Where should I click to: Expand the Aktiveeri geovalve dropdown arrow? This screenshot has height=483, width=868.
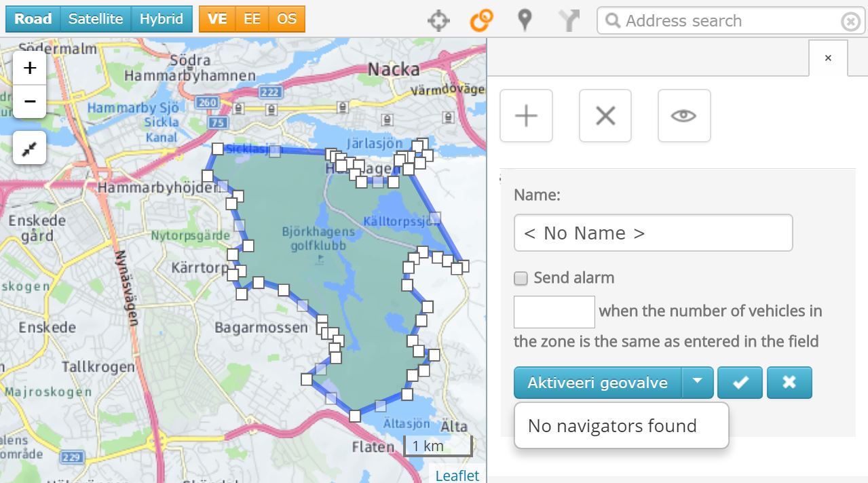[697, 383]
